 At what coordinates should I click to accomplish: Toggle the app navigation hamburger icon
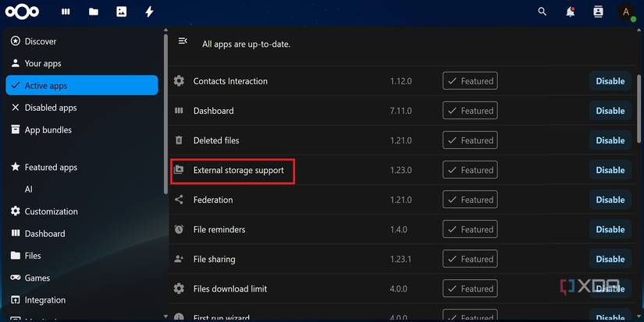tap(183, 41)
